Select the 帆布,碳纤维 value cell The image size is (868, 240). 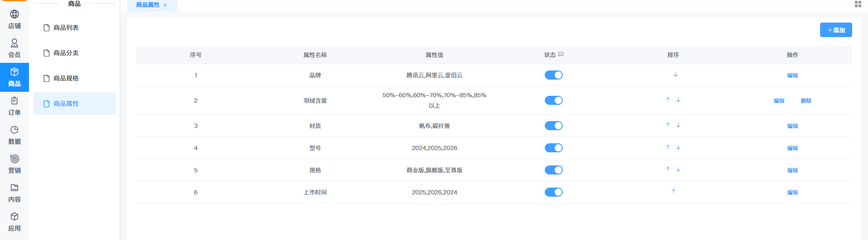tap(434, 126)
